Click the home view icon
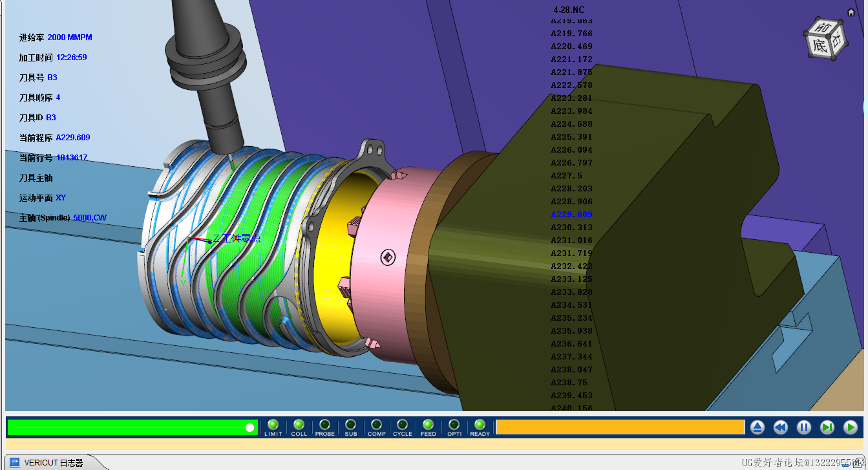The height and width of the screenshot is (470, 868). coord(851,12)
